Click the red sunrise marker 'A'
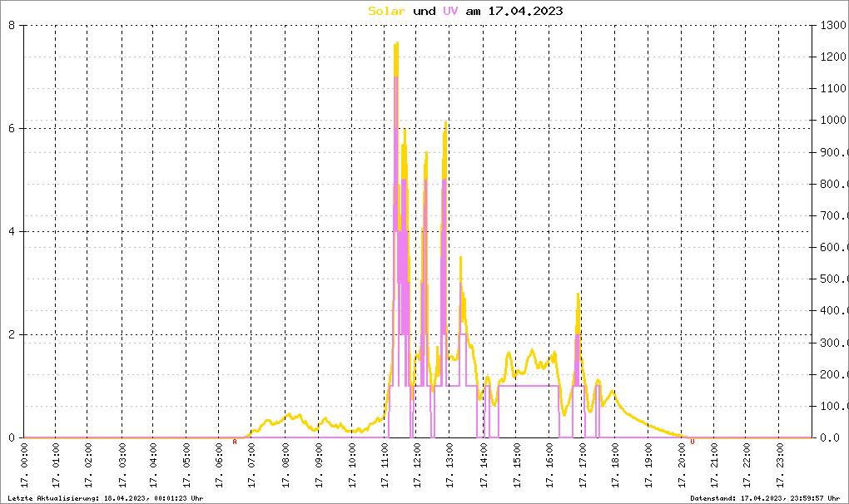 click(235, 442)
